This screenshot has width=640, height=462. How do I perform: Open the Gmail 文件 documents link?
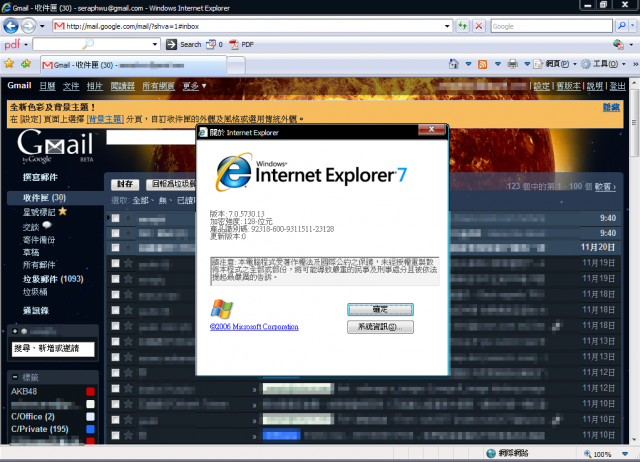[x=71, y=86]
